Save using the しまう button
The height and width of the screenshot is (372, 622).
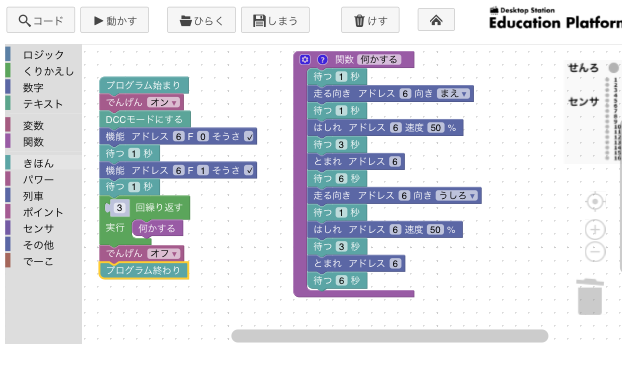(x=275, y=20)
